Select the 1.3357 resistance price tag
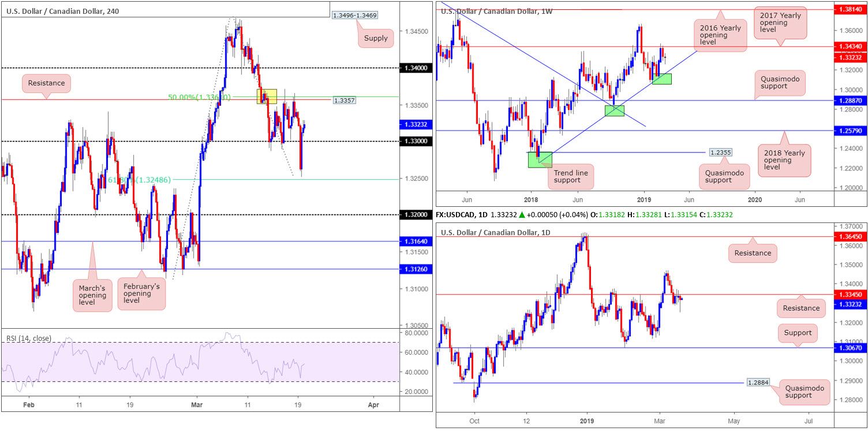 coord(344,100)
